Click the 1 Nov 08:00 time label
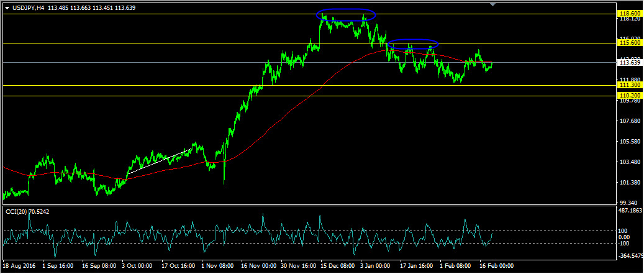The height and width of the screenshot is (274, 644). pos(218,266)
